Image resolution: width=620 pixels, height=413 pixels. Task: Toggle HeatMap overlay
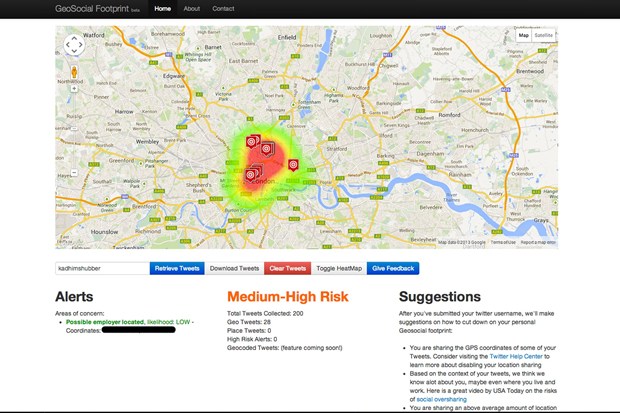tap(339, 268)
